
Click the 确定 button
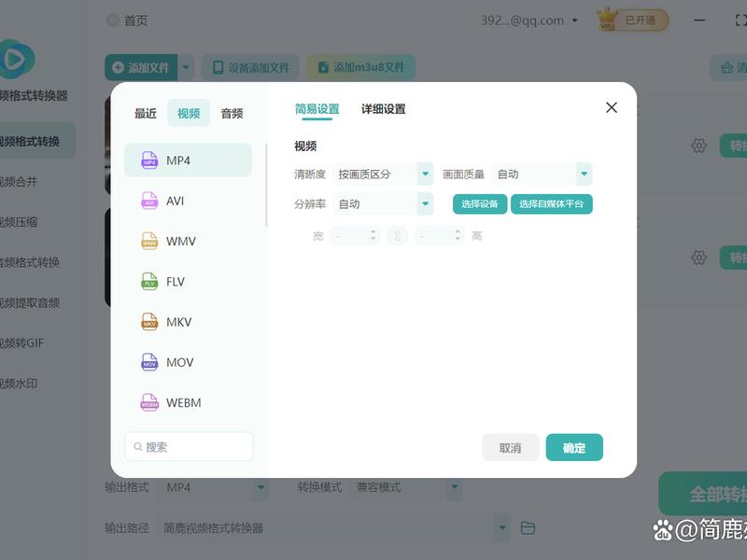(x=574, y=448)
